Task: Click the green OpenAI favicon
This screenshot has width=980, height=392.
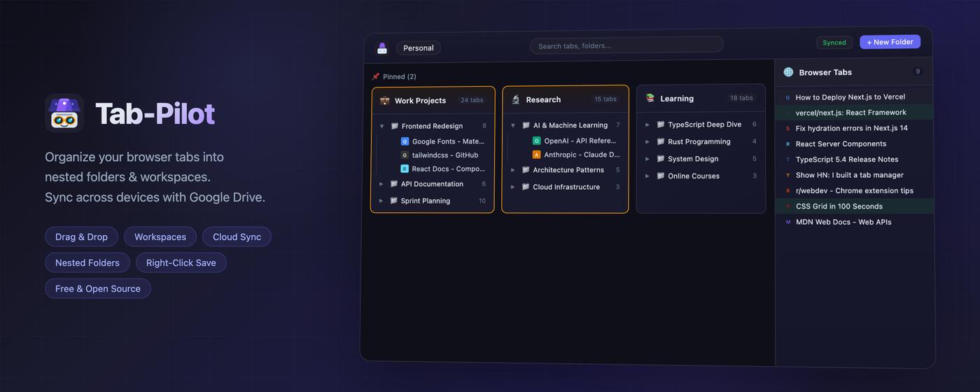Action: (537, 141)
